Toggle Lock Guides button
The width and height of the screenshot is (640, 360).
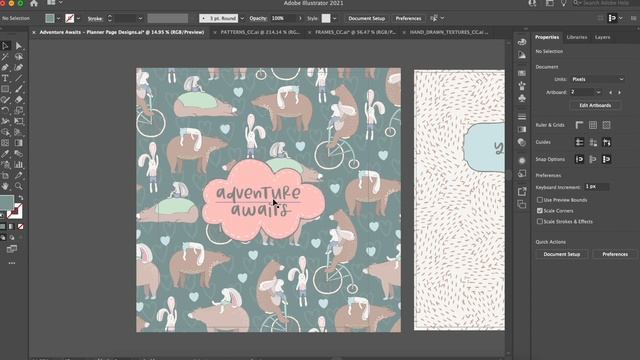click(x=593, y=142)
